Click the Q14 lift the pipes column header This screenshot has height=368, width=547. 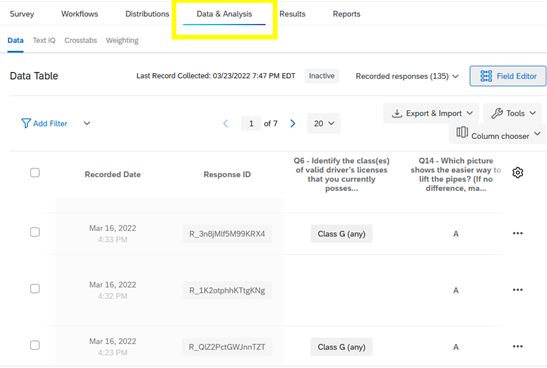pyautogui.click(x=456, y=174)
